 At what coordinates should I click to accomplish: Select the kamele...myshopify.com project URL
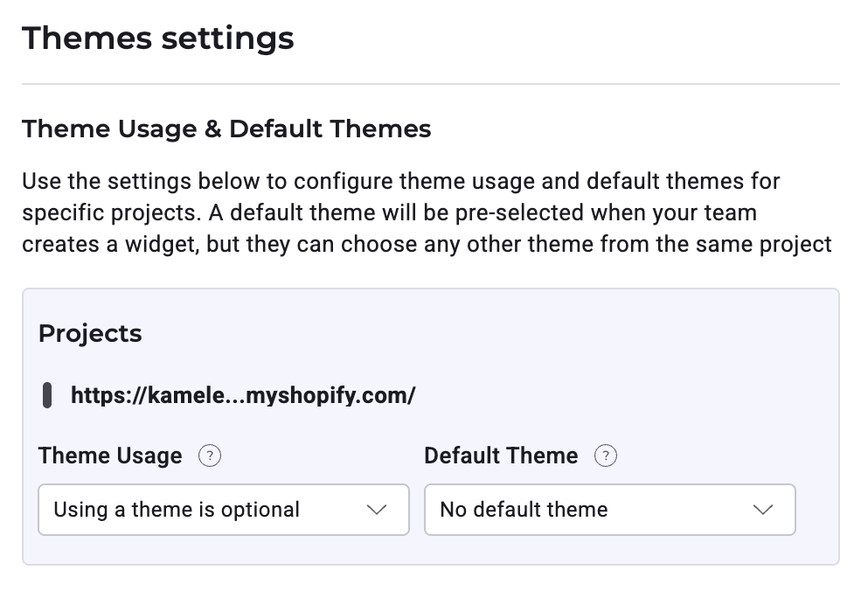coord(243,395)
